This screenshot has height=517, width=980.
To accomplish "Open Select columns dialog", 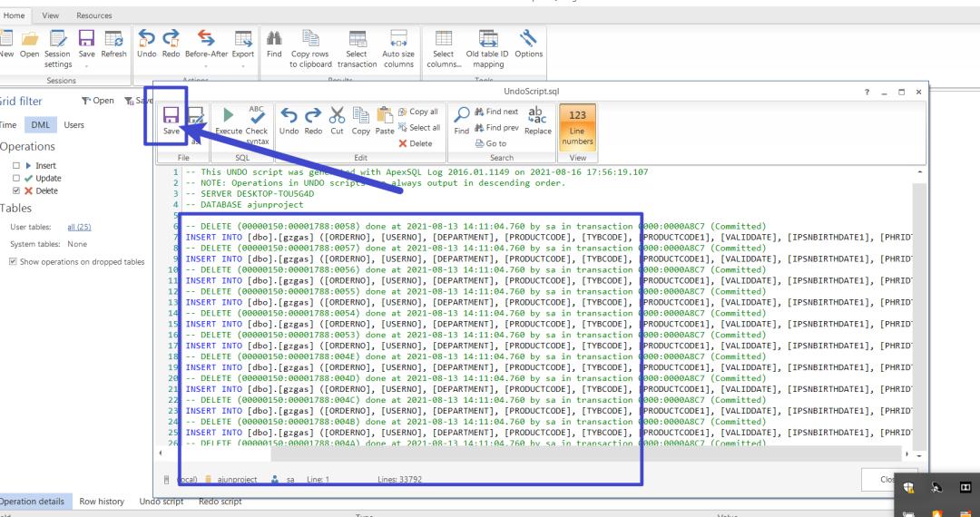I will coord(443,49).
